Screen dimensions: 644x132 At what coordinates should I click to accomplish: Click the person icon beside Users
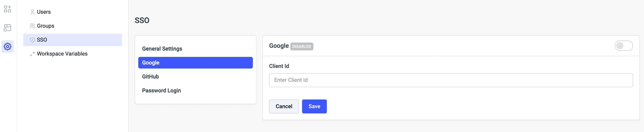coord(33,12)
